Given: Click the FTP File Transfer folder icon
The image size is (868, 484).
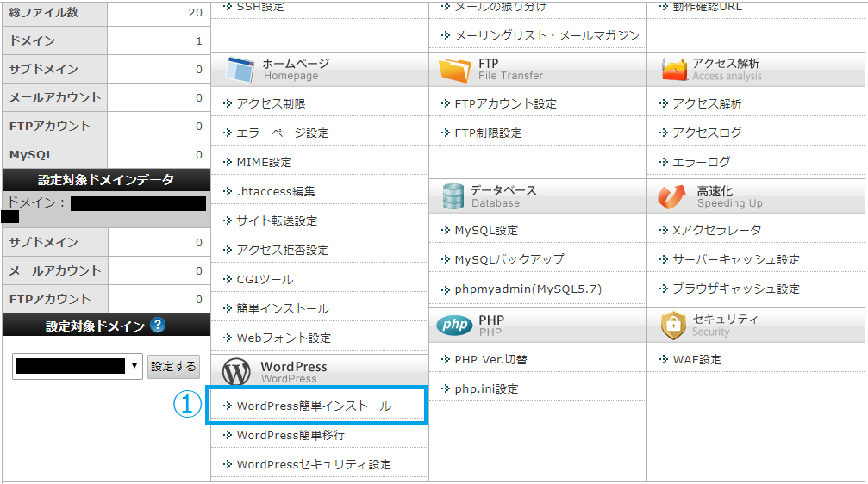Looking at the screenshot, I should point(454,70).
